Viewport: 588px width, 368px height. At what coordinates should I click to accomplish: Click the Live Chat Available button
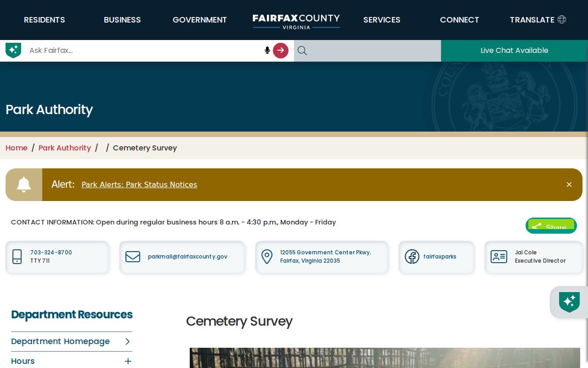514,51
